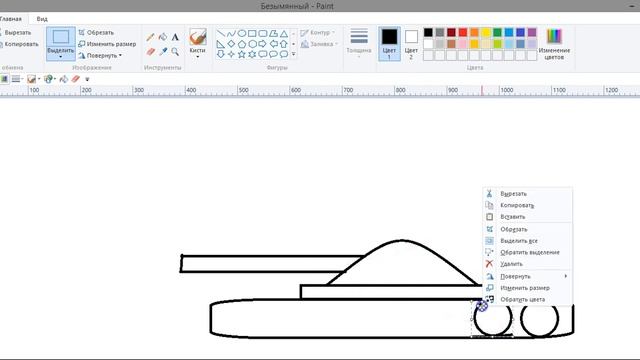Click the ribbon Обрезать crop button
Screen dimensions: 640x360
click(x=96, y=32)
